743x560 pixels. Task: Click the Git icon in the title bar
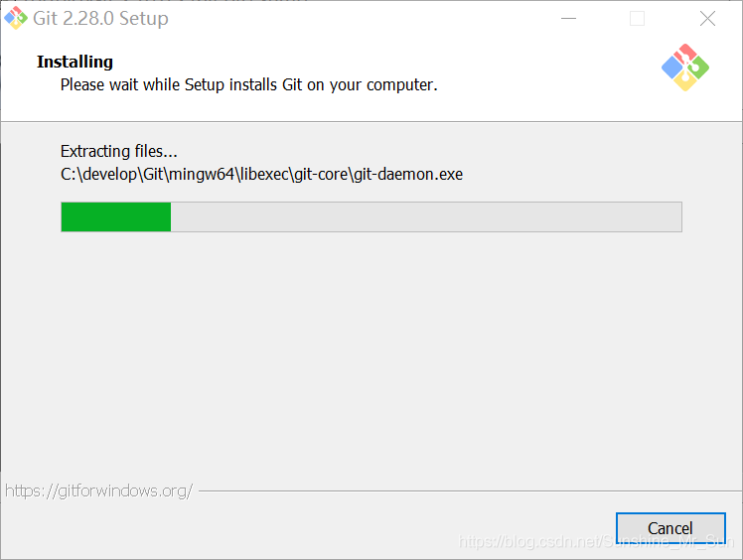coord(16,18)
